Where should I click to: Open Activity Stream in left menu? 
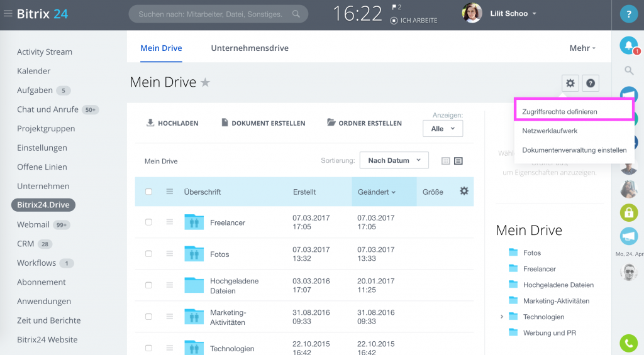coord(45,52)
